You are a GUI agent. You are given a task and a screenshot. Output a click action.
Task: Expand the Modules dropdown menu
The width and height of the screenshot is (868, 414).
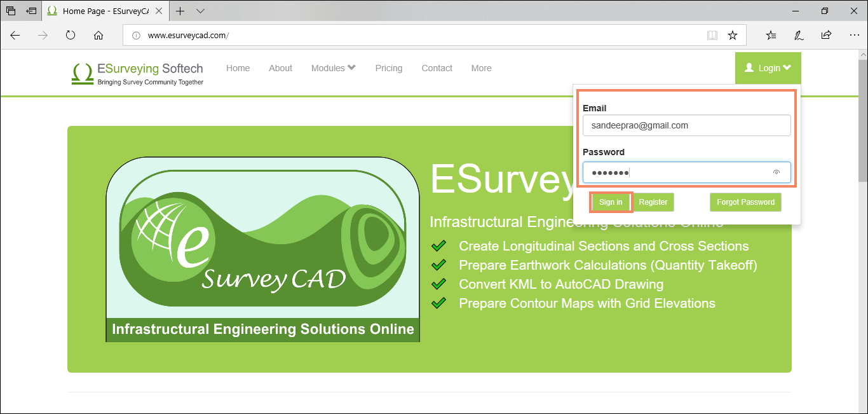point(334,68)
